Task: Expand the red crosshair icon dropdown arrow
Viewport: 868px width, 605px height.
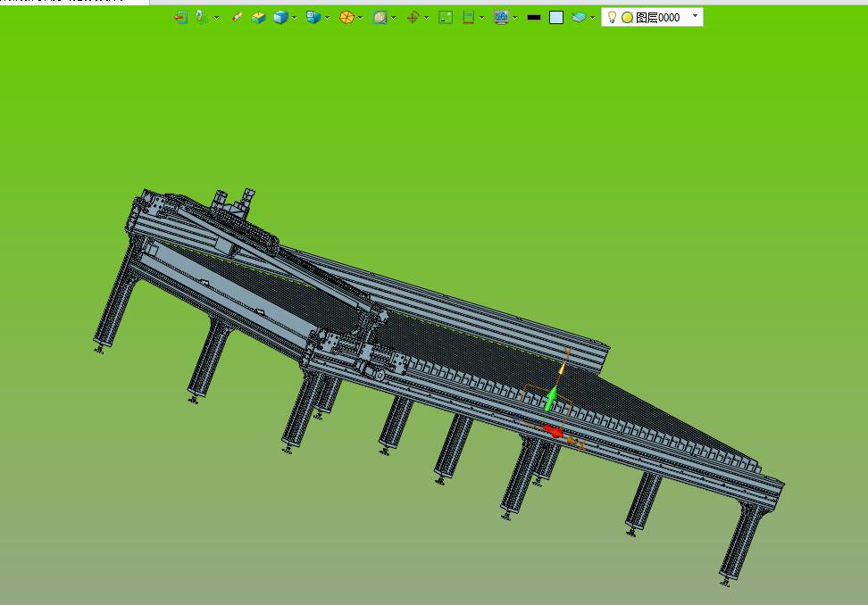Action: click(426, 18)
